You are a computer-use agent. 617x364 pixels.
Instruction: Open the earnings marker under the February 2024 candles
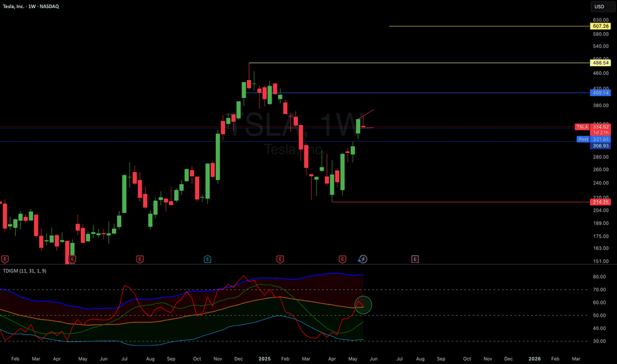tap(5, 259)
